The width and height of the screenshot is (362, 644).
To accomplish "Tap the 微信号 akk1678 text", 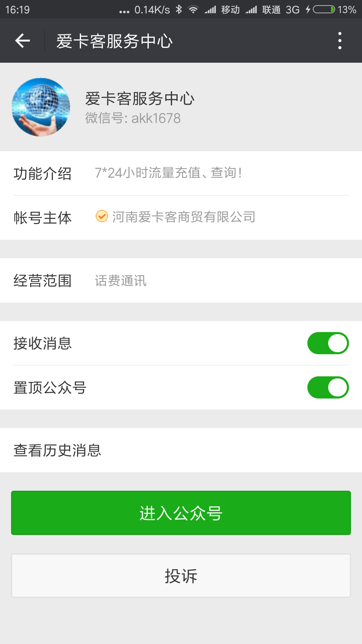I will tap(133, 118).
